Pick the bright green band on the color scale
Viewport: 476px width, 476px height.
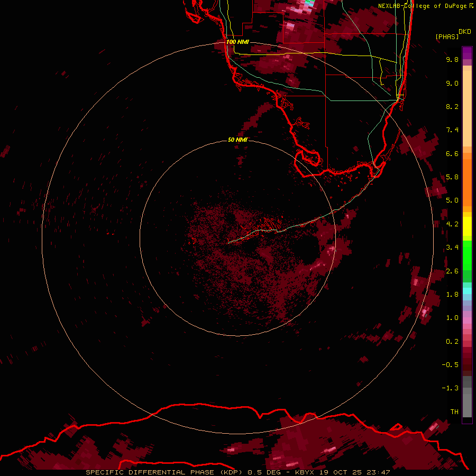[x=467, y=255]
